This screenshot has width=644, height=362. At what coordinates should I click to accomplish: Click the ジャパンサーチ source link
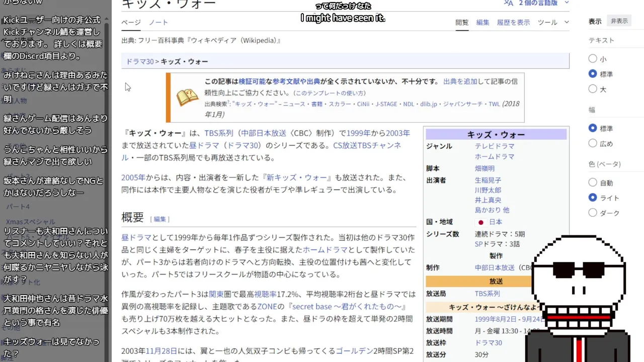tap(463, 104)
